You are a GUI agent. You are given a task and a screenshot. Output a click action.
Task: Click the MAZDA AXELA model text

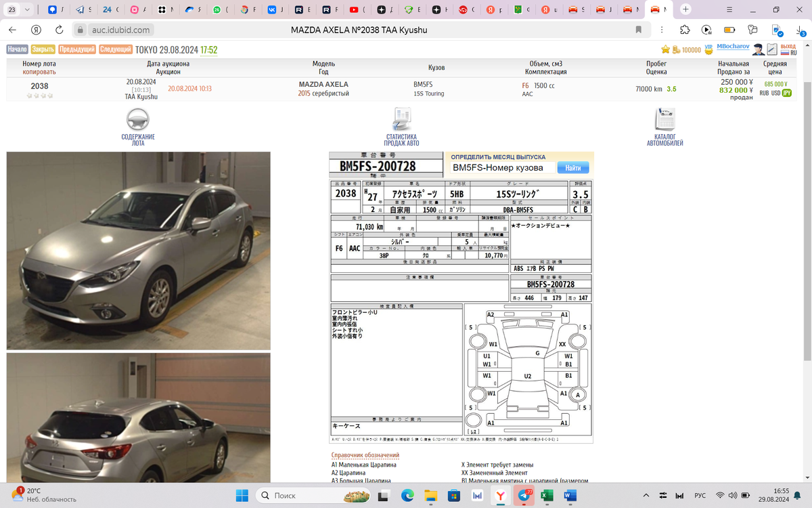pyautogui.click(x=323, y=85)
